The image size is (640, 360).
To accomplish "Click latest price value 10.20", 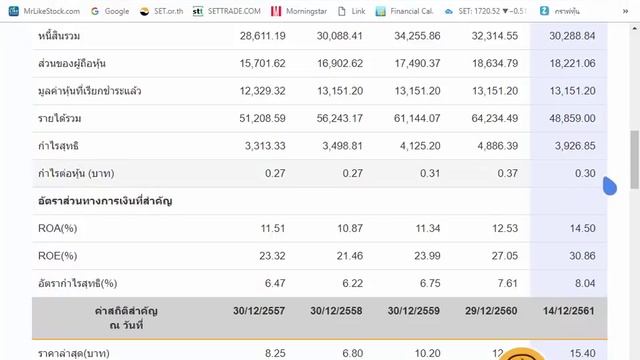I will pos(427,353).
